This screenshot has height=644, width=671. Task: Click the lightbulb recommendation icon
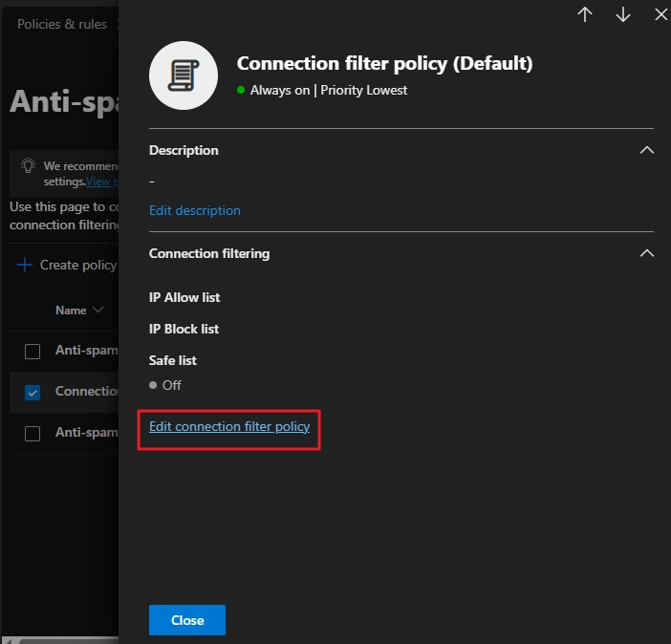(29, 165)
